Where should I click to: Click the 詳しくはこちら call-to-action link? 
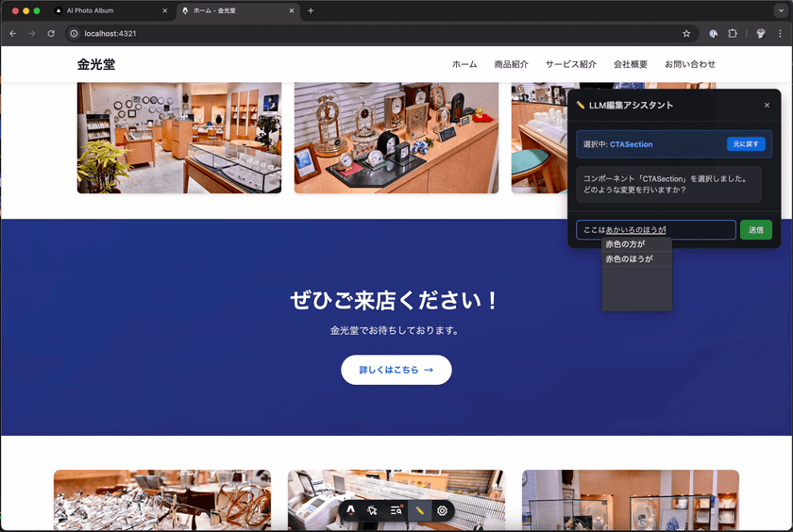pos(396,370)
